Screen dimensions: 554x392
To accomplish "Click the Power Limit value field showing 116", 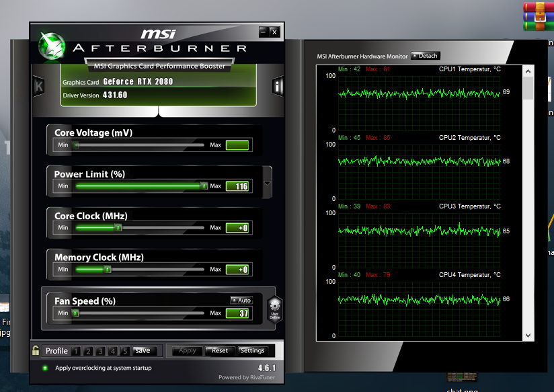I will [x=237, y=186].
